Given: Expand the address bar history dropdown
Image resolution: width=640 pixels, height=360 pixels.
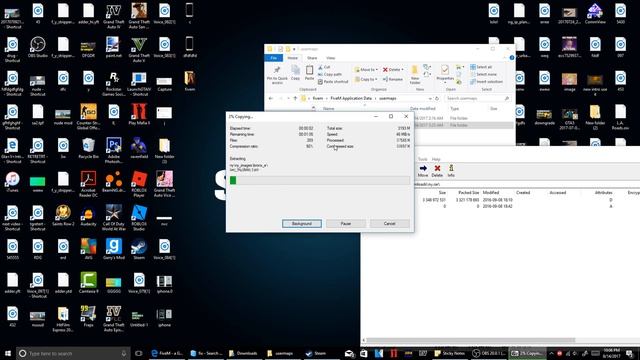Looking at the screenshot, I should pyautogui.click(x=430, y=98).
